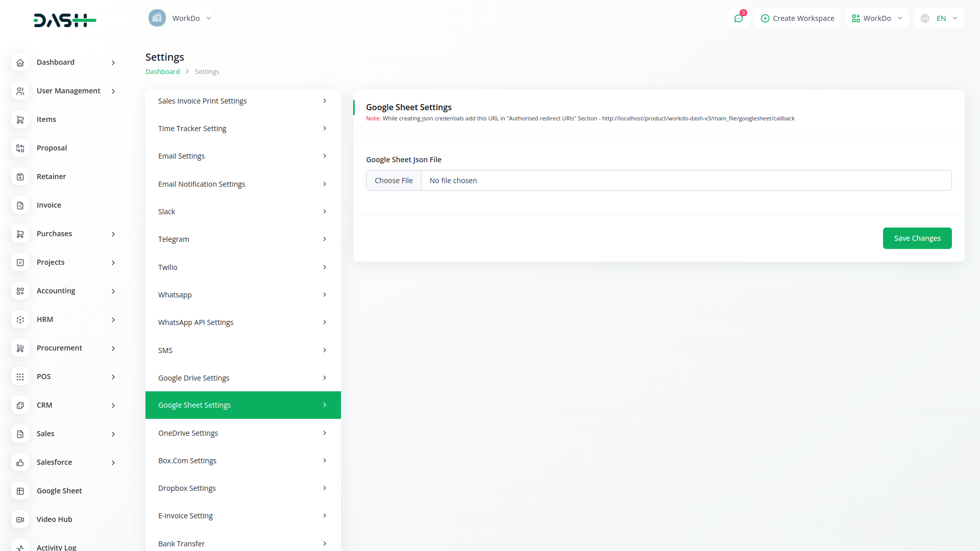Click the Items cart icon in sidebar
This screenshot has width=980, height=551.
pos(20,119)
